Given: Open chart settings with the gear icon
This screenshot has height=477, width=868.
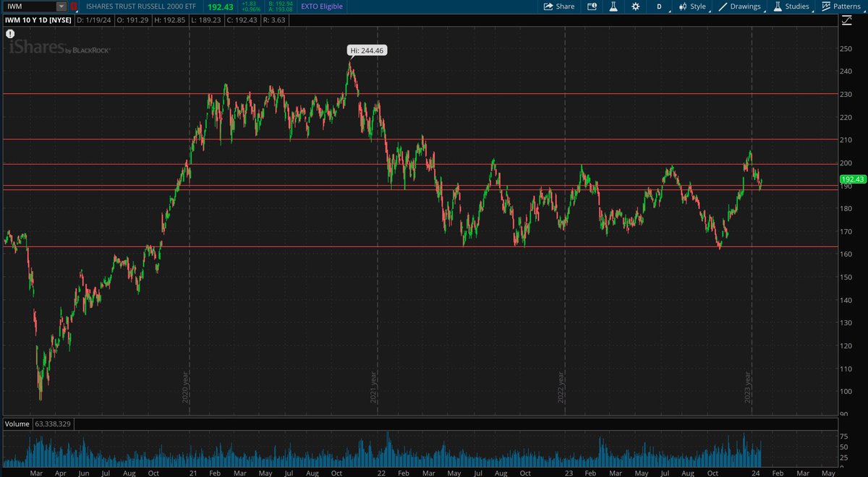Looking at the screenshot, I should (x=635, y=7).
